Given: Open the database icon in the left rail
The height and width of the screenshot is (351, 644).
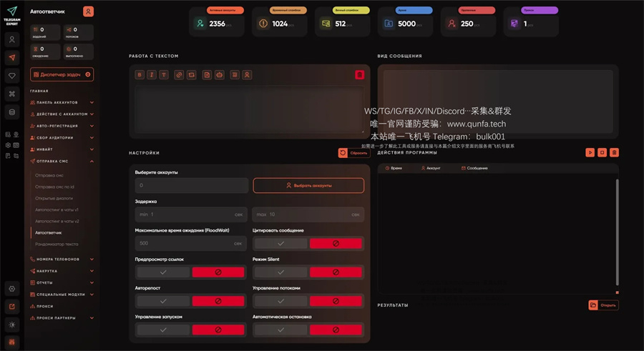Looking at the screenshot, I should (x=12, y=112).
